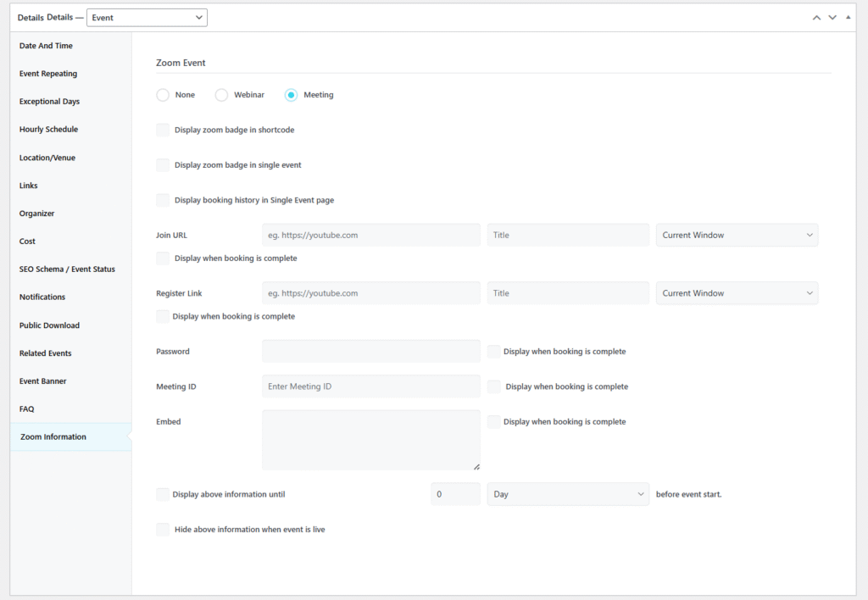
Task: Select the Webinar option
Action: [221, 95]
